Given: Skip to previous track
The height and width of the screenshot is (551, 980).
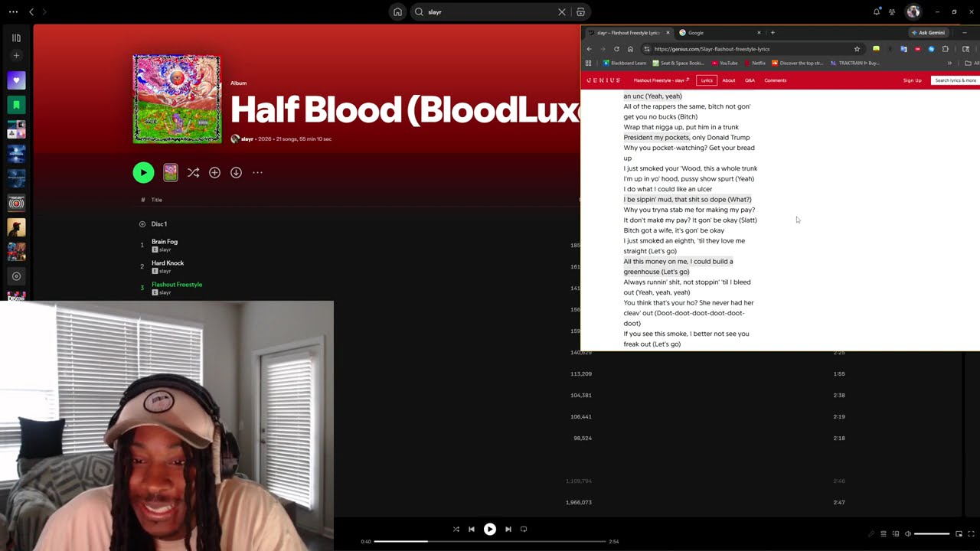Looking at the screenshot, I should click(x=472, y=529).
